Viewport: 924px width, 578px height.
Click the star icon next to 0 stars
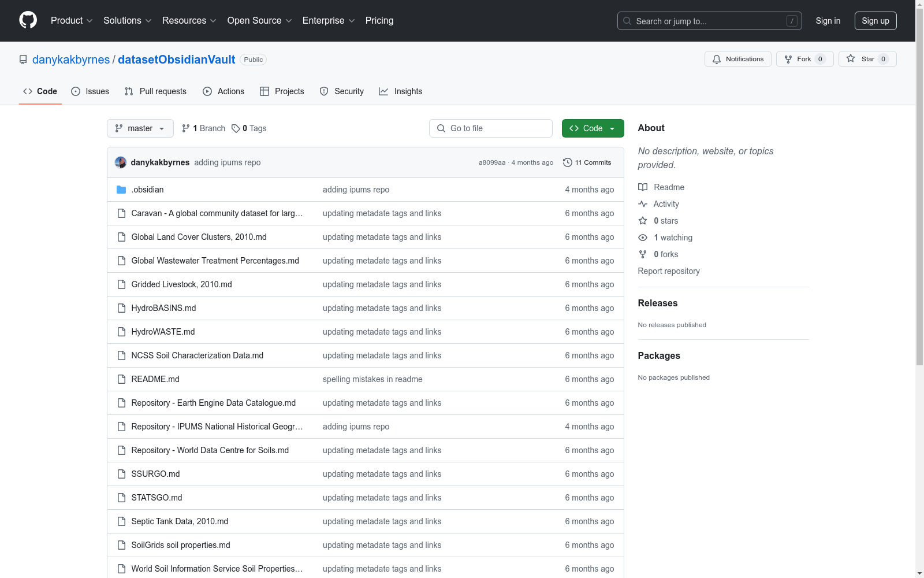(x=643, y=221)
